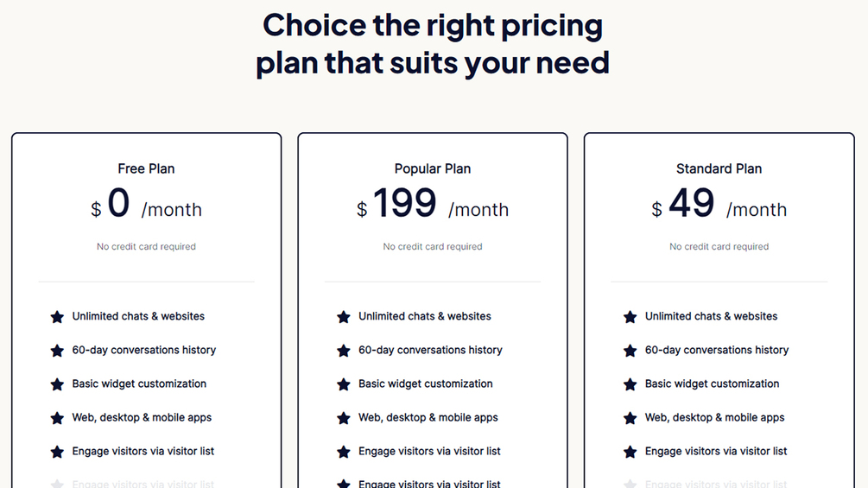Click Popular Plan star for Basic widget customization
This screenshot has width=868, height=488.
click(344, 384)
